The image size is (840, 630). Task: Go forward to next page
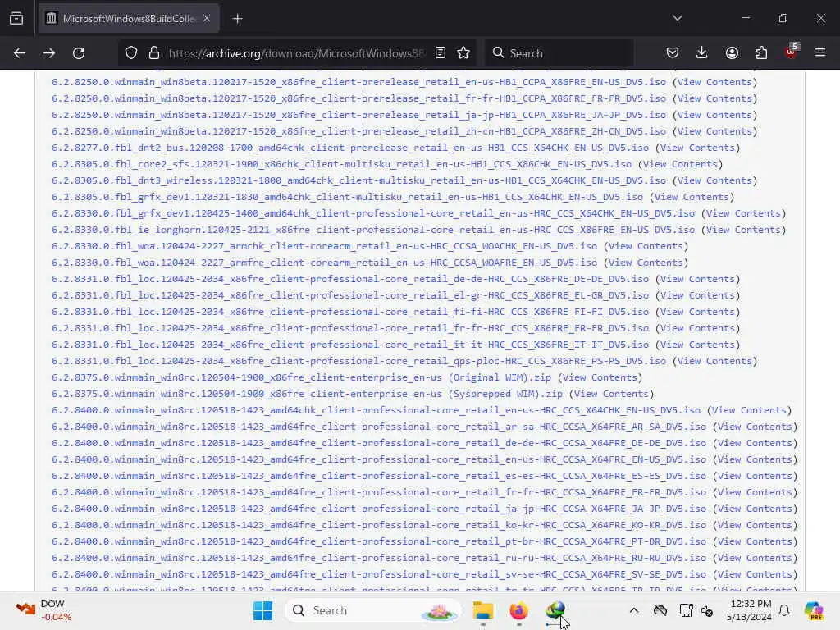(49, 53)
